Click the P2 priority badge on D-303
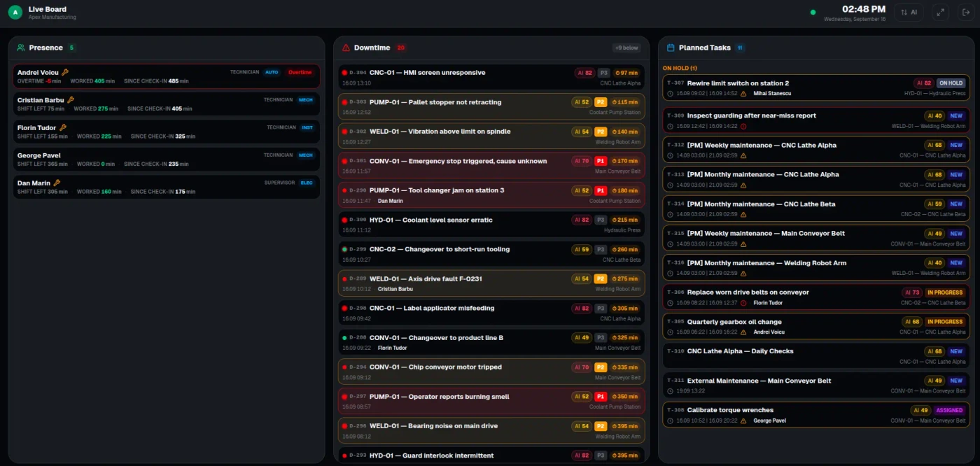 tap(601, 102)
